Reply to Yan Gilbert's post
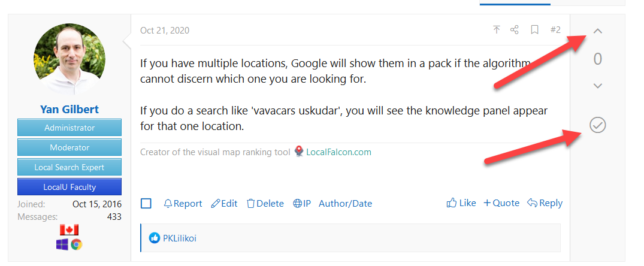 pos(545,202)
